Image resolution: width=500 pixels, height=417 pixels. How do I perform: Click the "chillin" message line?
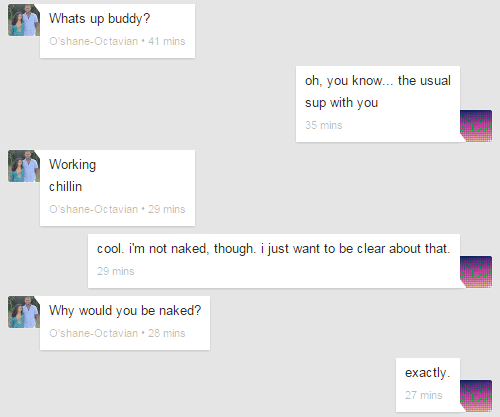[65, 187]
